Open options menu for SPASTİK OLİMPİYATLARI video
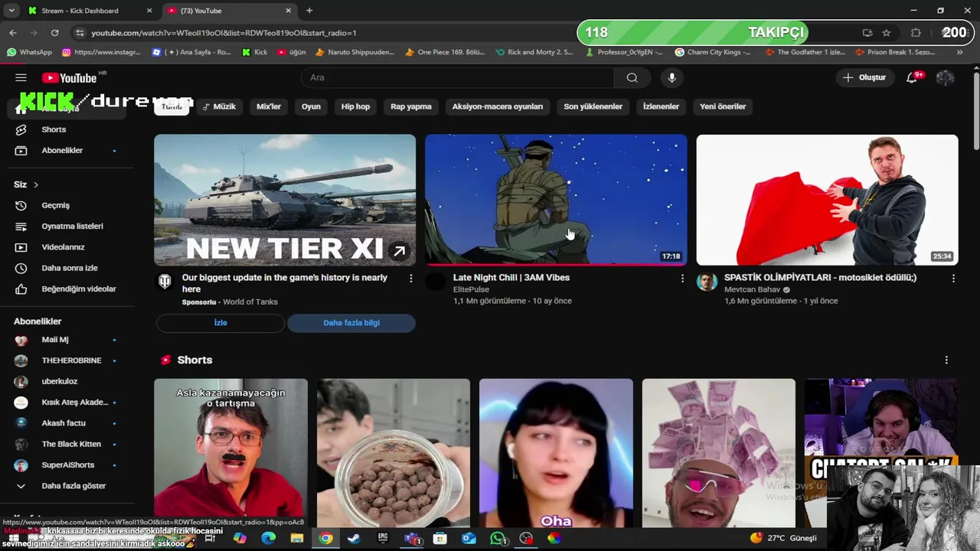 [953, 279]
